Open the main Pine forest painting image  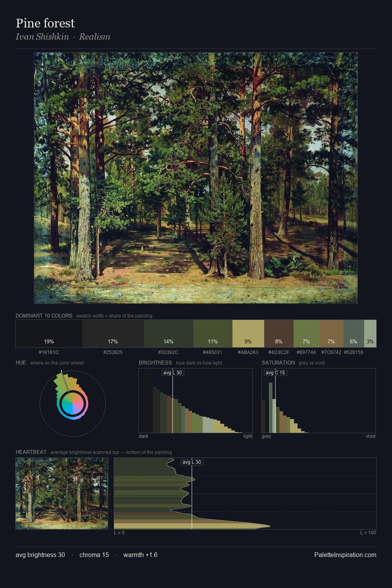[196, 178]
